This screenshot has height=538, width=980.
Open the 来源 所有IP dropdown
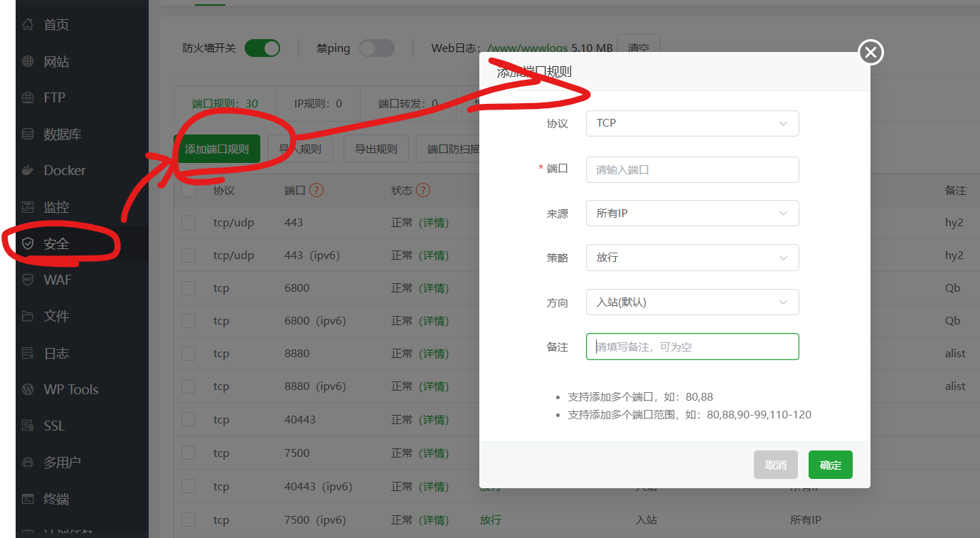pos(692,213)
